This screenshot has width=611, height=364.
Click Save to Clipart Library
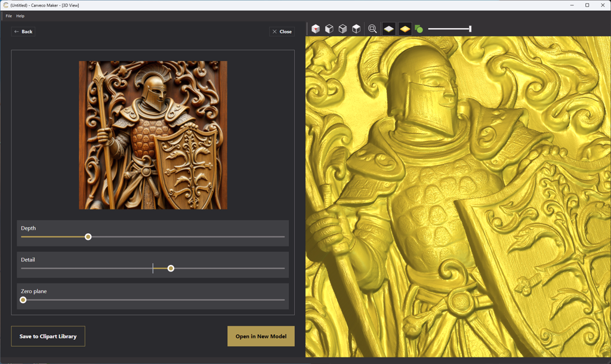(x=48, y=337)
